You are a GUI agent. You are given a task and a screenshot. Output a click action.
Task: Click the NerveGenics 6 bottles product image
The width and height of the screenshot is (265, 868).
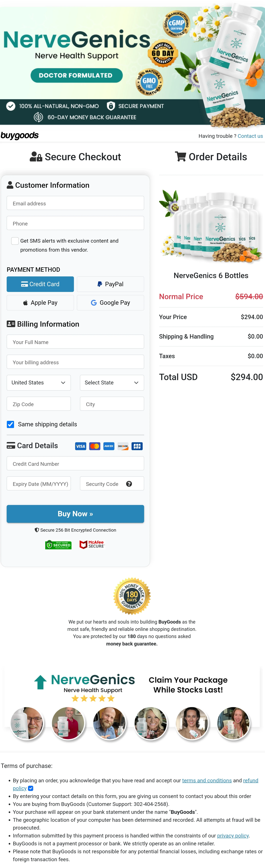211,226
